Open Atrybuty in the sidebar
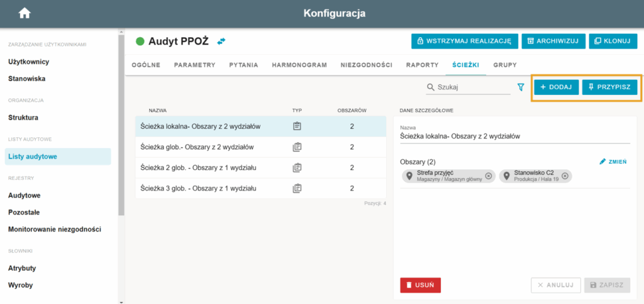The image size is (644, 304). [22, 268]
